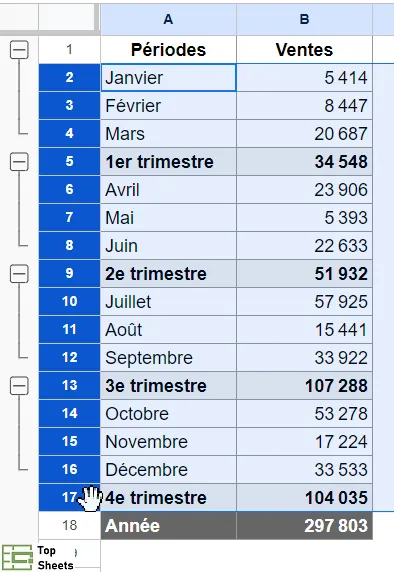Select row 5 header
The height and width of the screenshot is (572, 394).
69,162
